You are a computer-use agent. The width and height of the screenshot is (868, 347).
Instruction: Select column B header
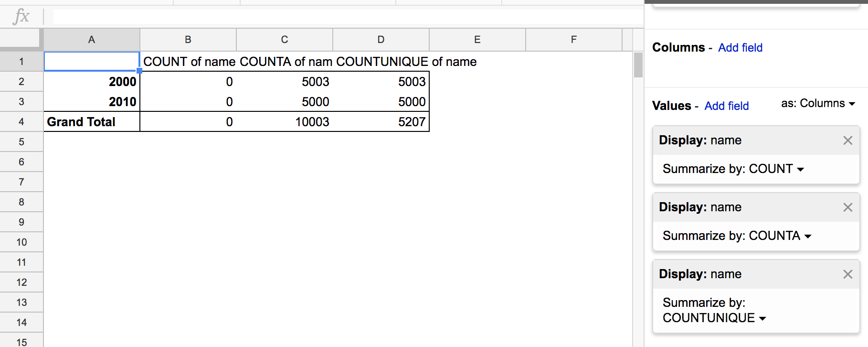[x=188, y=40]
